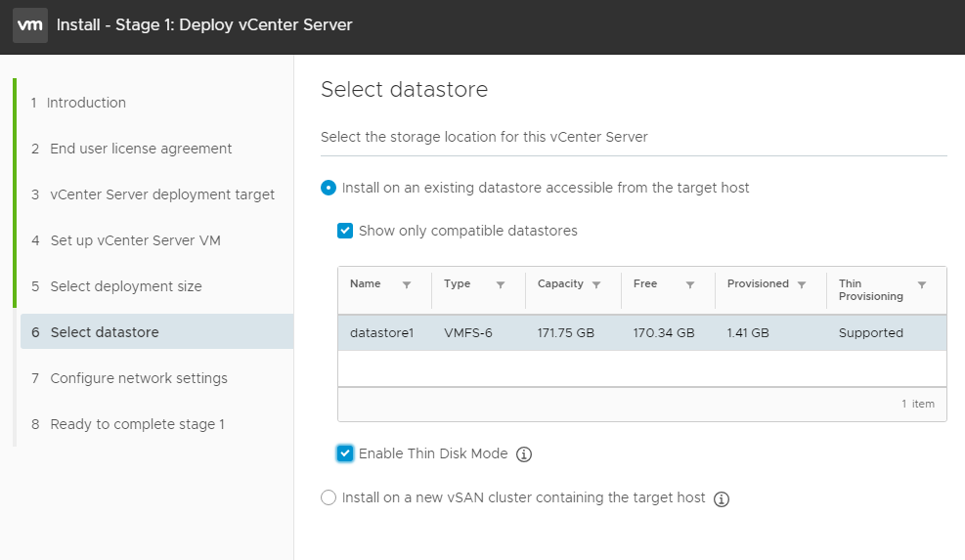
Task: Open the Capacity column filter icon
Action: pyautogui.click(x=596, y=285)
